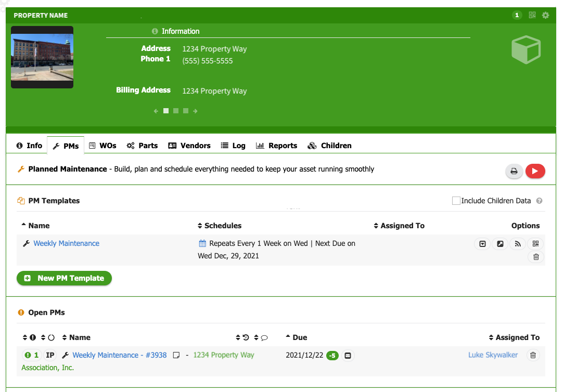Click envelope icon next to due date
This screenshot has height=392, width=564.
click(x=348, y=356)
